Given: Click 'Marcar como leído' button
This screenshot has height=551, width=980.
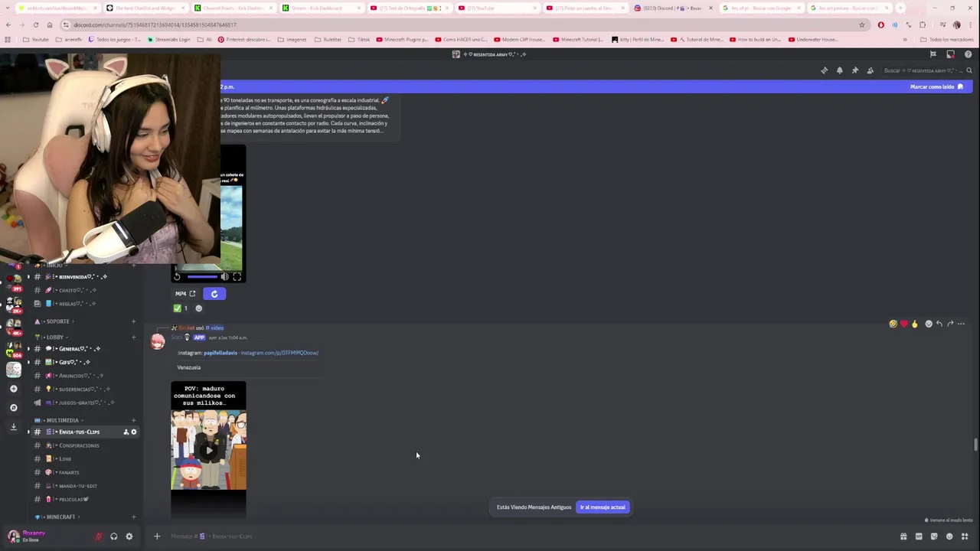Looking at the screenshot, I should (x=936, y=86).
